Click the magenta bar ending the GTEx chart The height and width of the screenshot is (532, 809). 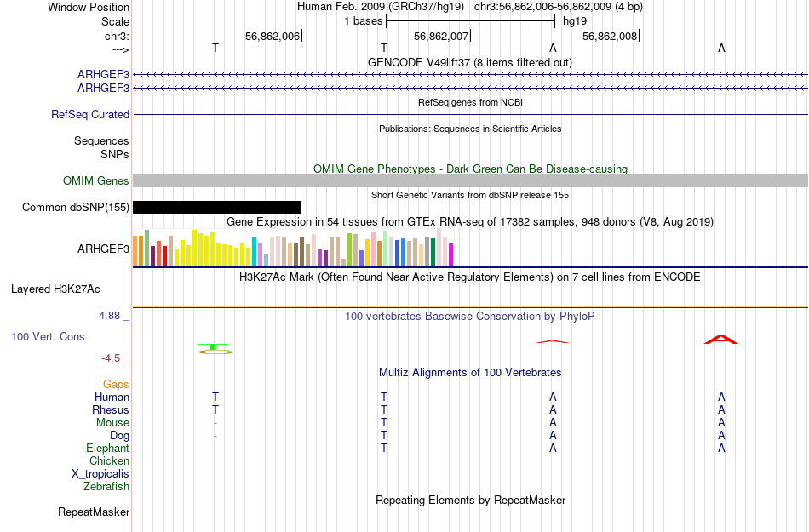point(450,255)
